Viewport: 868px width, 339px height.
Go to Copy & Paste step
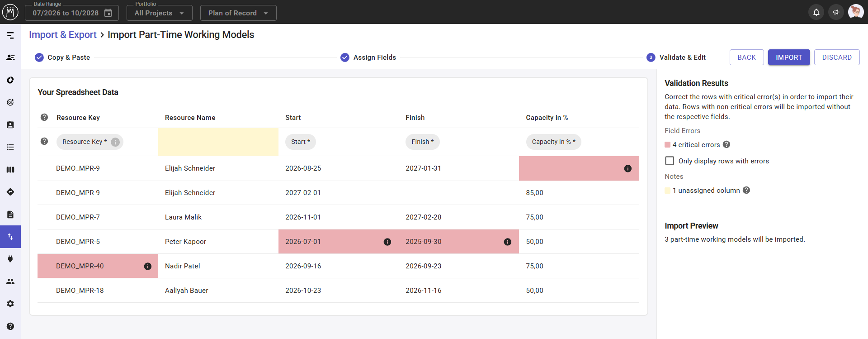pyautogui.click(x=62, y=57)
